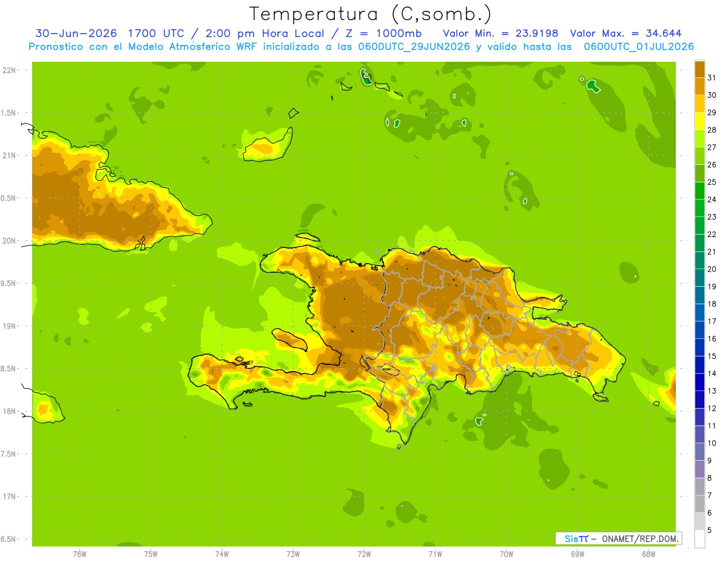Image resolution: width=728 pixels, height=562 pixels.
Task: Click the valid-until time "0600UTC_01JUL2026"
Action: point(638,47)
